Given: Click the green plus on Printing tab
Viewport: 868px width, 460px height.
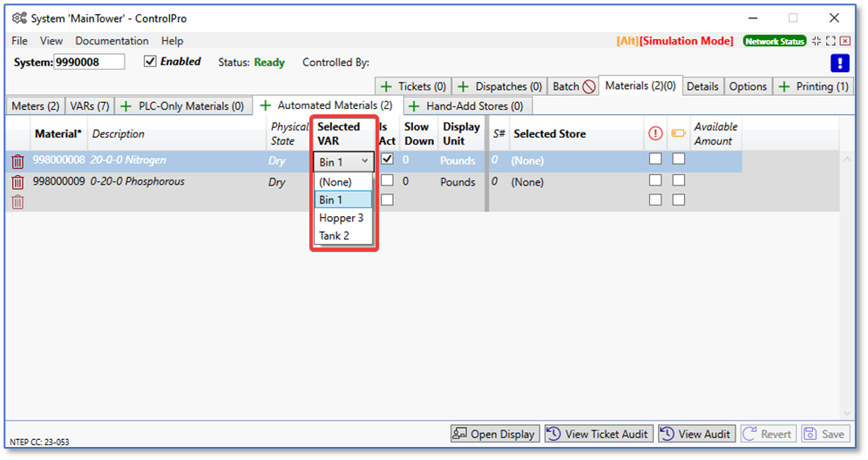Looking at the screenshot, I should [784, 86].
